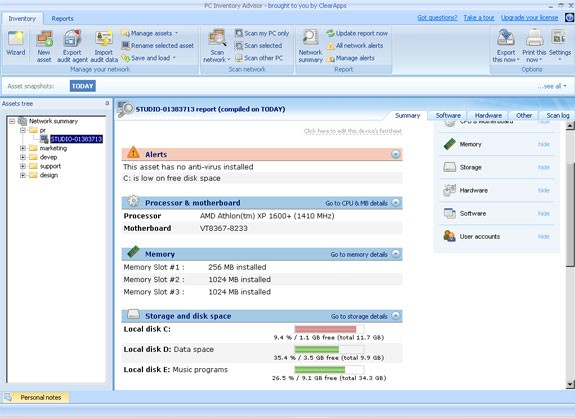Switch to the Software tab
Screen dimensions: 575x418
[x=448, y=116]
